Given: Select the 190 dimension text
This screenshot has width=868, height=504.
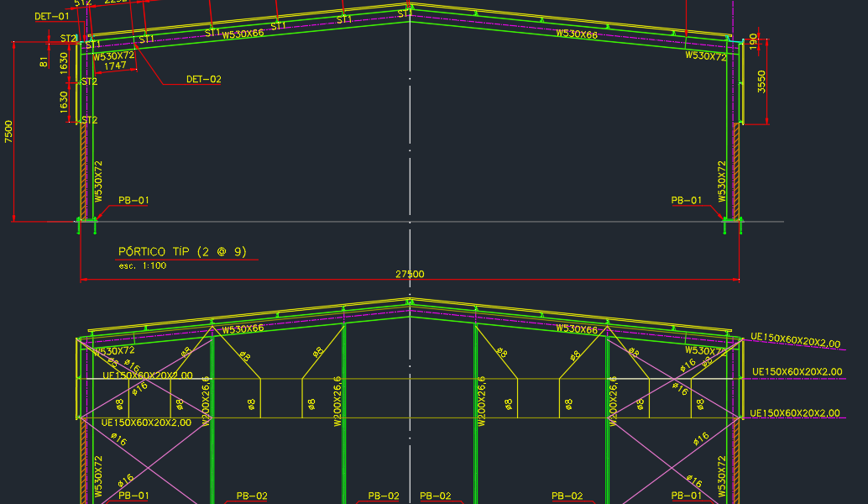Looking at the screenshot, I should (753, 43).
